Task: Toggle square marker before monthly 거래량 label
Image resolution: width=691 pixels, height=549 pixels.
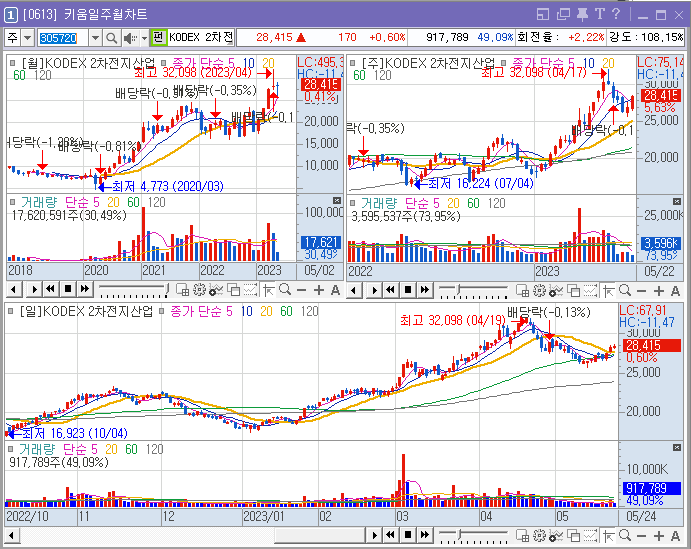Action: click(x=12, y=202)
